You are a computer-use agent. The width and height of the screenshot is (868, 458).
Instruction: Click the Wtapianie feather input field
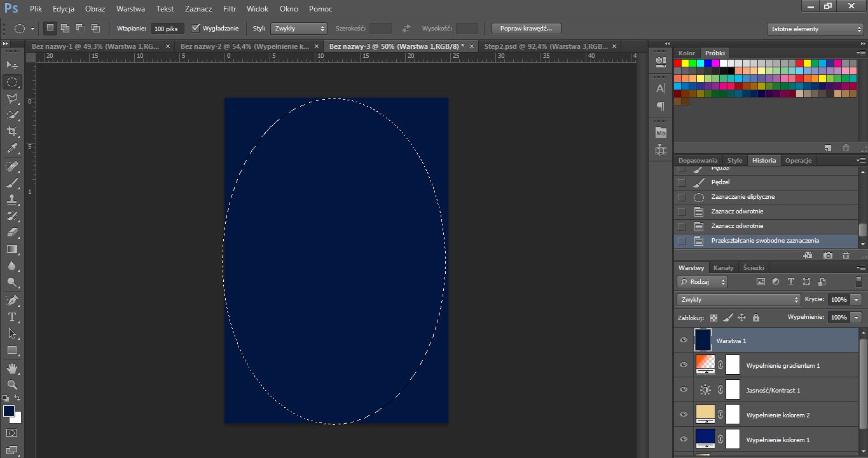pos(168,29)
